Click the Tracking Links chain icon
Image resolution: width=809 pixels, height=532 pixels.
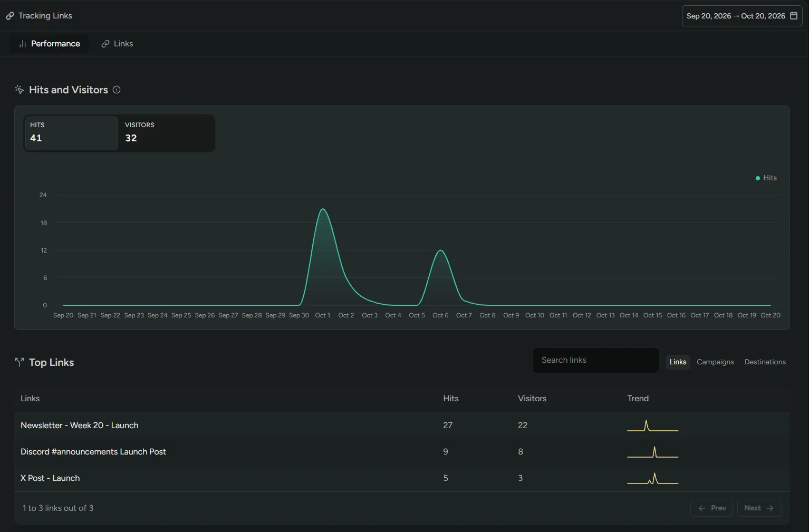pos(10,16)
